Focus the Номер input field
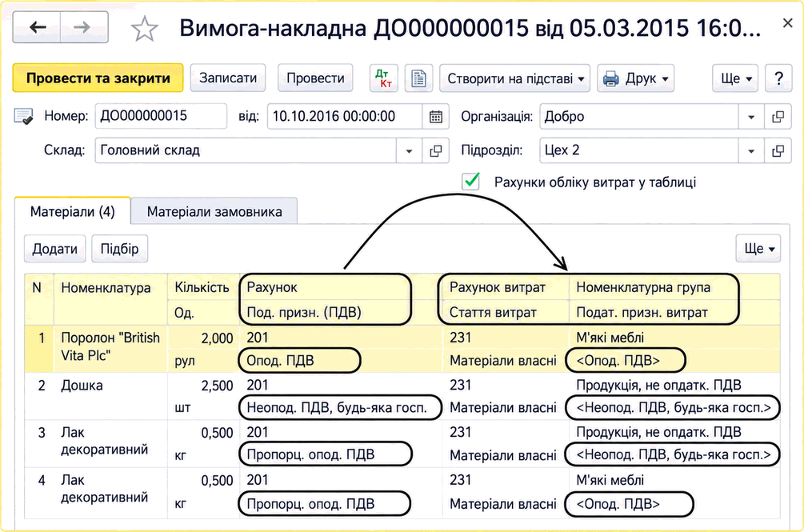The height and width of the screenshot is (532, 804). (x=161, y=116)
